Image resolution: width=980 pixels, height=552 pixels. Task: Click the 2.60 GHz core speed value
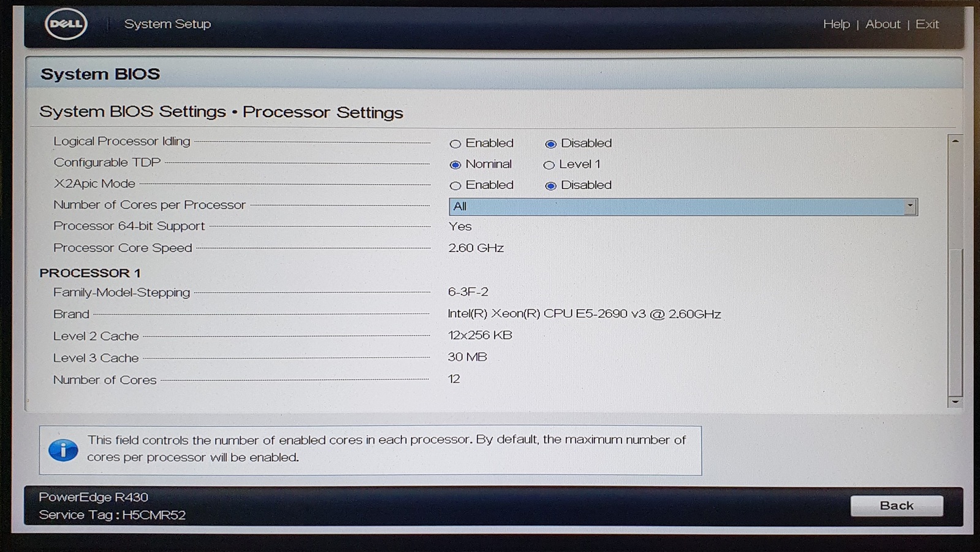476,248
